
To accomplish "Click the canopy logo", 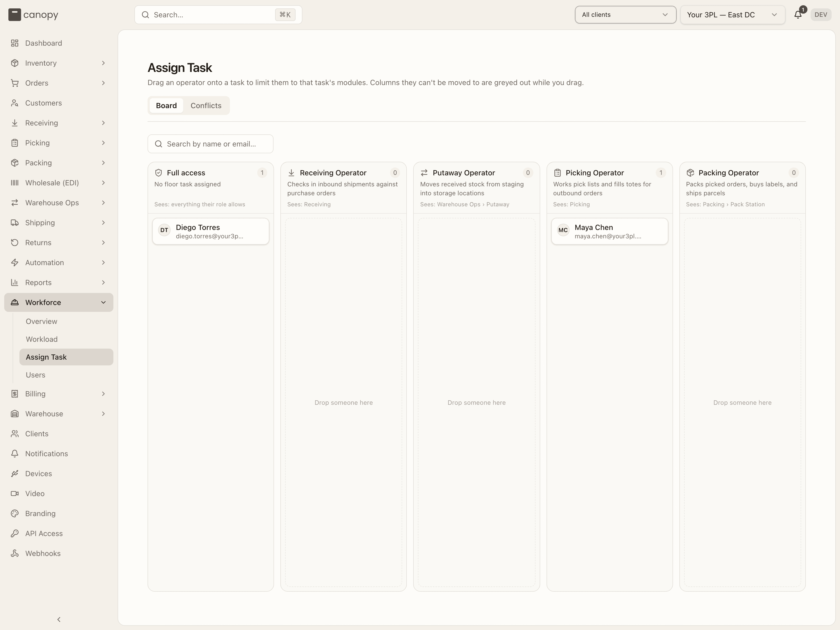I will click(x=33, y=15).
